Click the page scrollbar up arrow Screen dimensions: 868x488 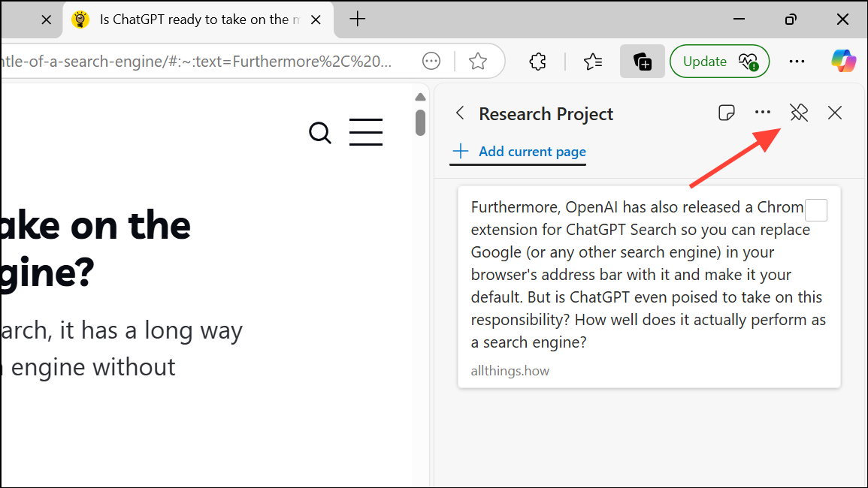tap(420, 97)
